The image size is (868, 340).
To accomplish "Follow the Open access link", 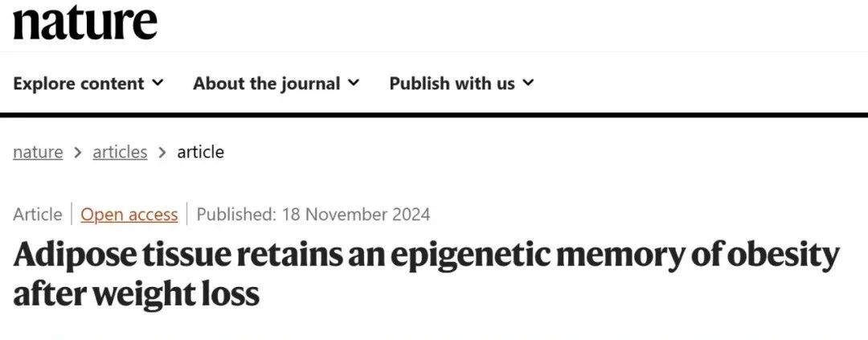I will pyautogui.click(x=129, y=215).
